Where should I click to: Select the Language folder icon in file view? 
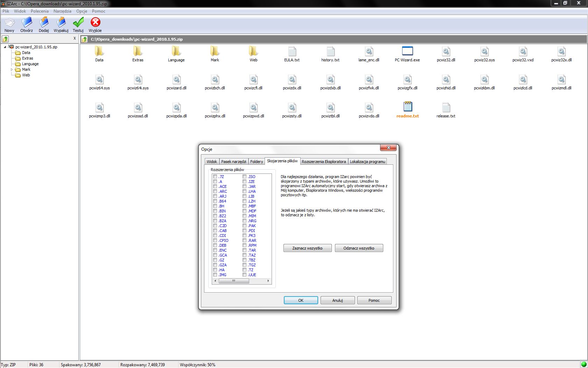point(176,51)
